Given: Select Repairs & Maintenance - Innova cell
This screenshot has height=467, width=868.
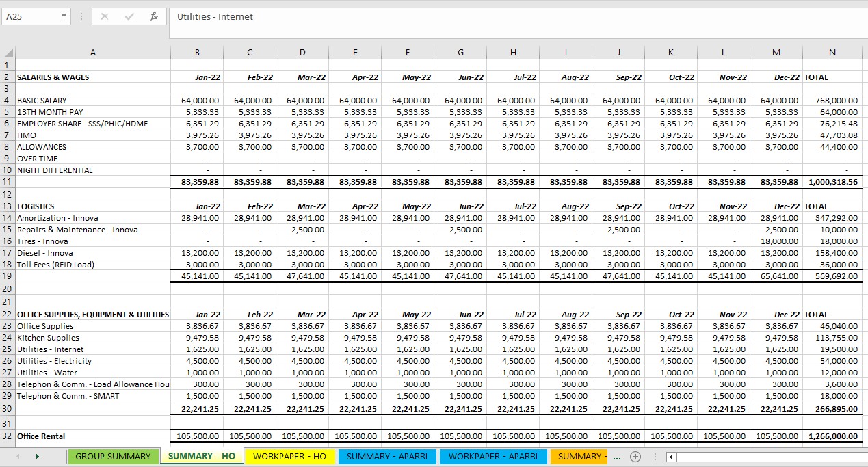Looking at the screenshot, I should click(x=93, y=230).
